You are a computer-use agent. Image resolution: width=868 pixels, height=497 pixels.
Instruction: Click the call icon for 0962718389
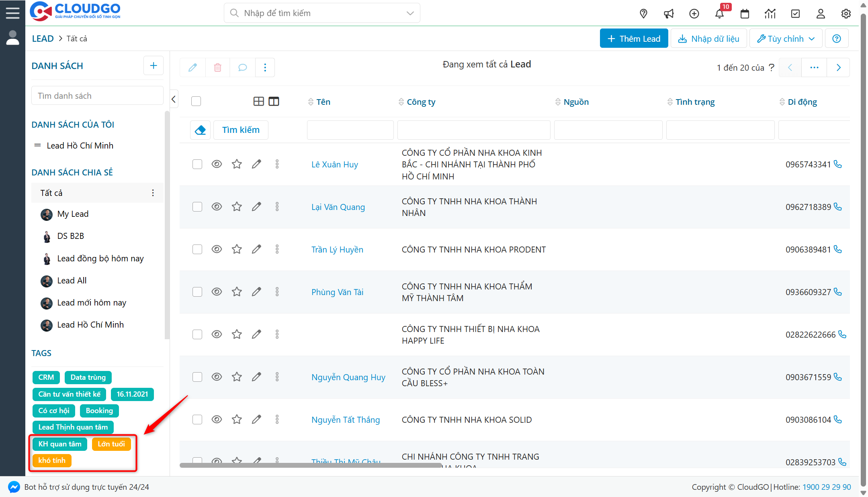click(x=838, y=207)
